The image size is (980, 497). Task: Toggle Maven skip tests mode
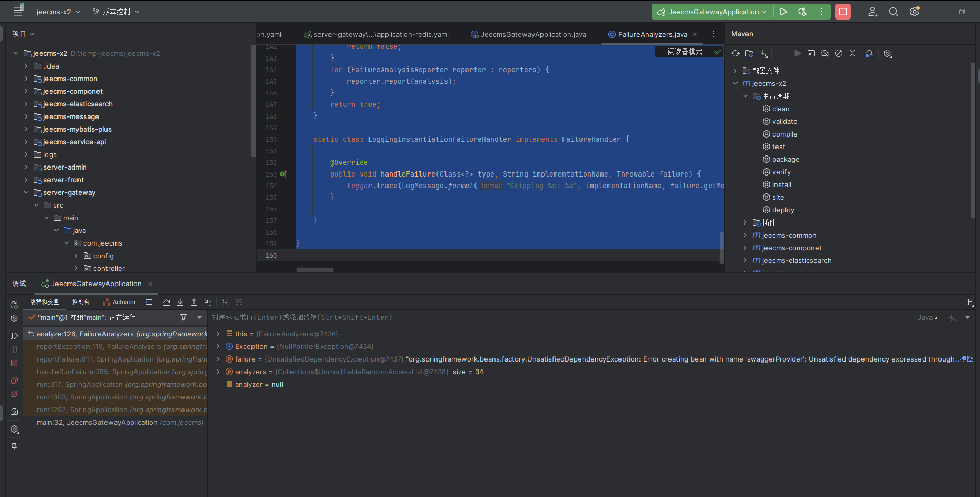point(839,53)
